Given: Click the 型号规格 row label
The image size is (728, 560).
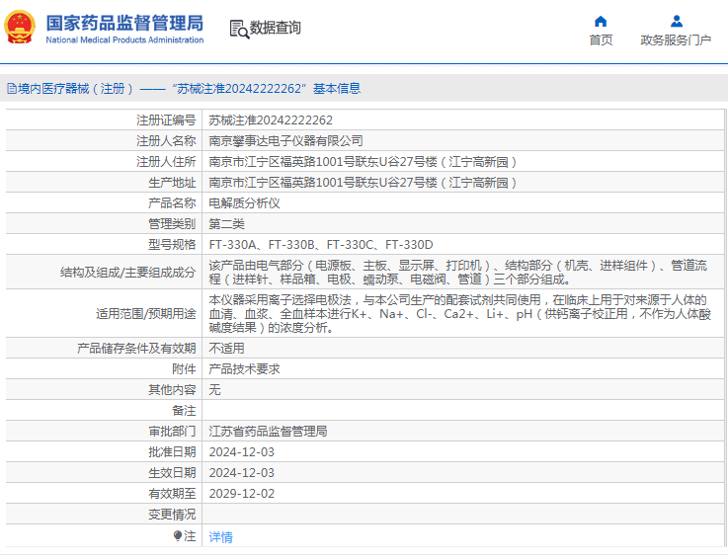Looking at the screenshot, I should (x=172, y=244).
